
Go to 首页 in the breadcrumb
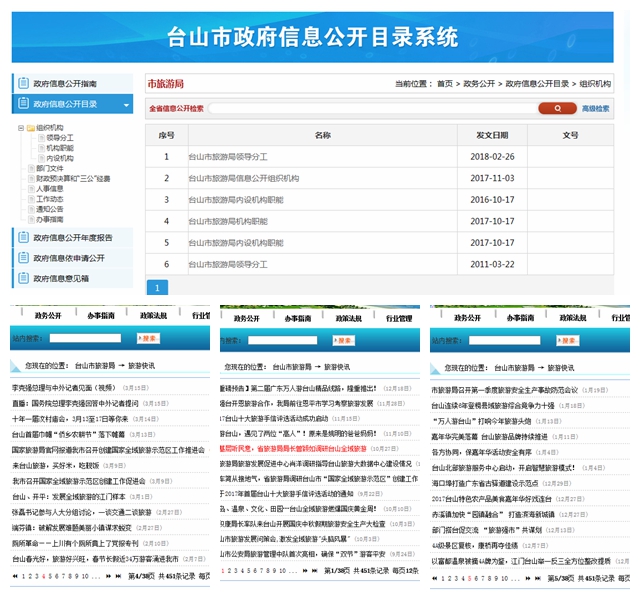(x=444, y=84)
